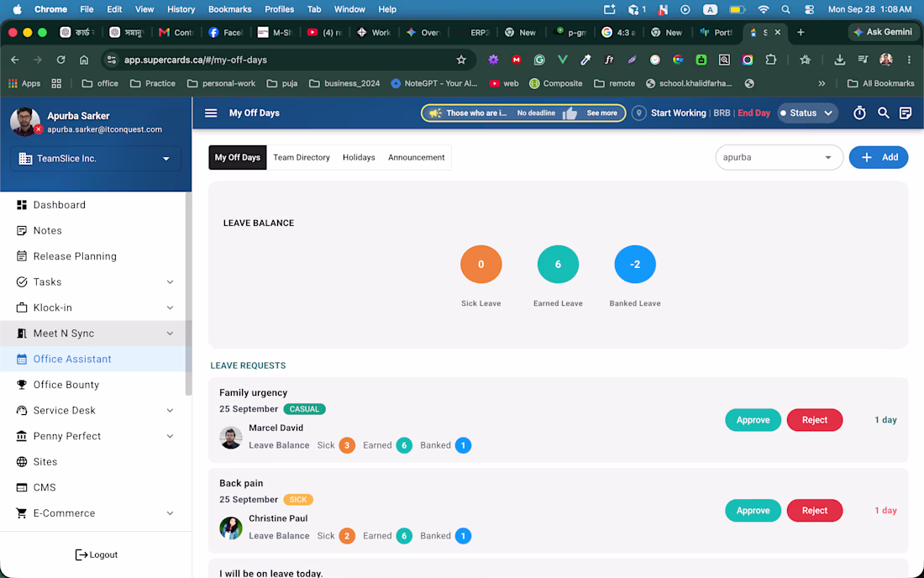Click Christine Paul's avatar thumbnail
The width and height of the screenshot is (924, 578).
pyautogui.click(x=230, y=528)
